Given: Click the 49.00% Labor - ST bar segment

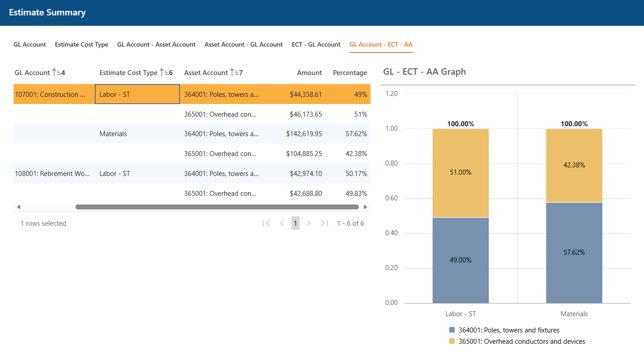Looking at the screenshot, I should click(x=461, y=260).
